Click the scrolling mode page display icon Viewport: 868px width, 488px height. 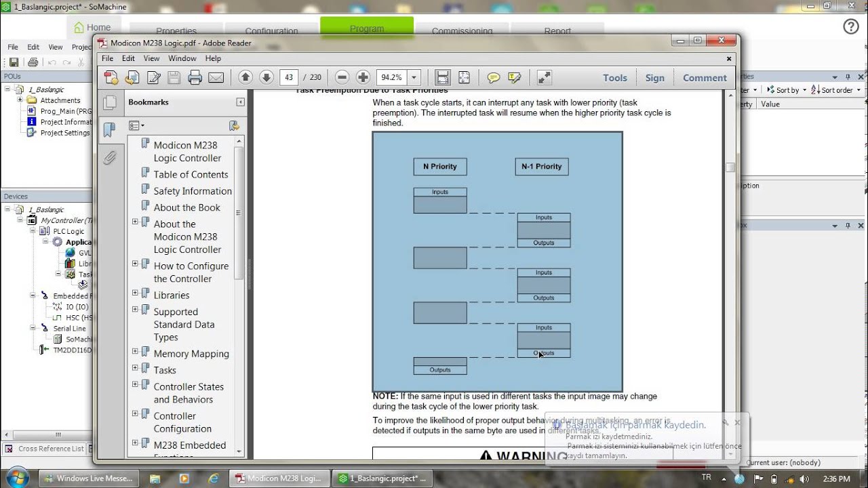tap(443, 77)
